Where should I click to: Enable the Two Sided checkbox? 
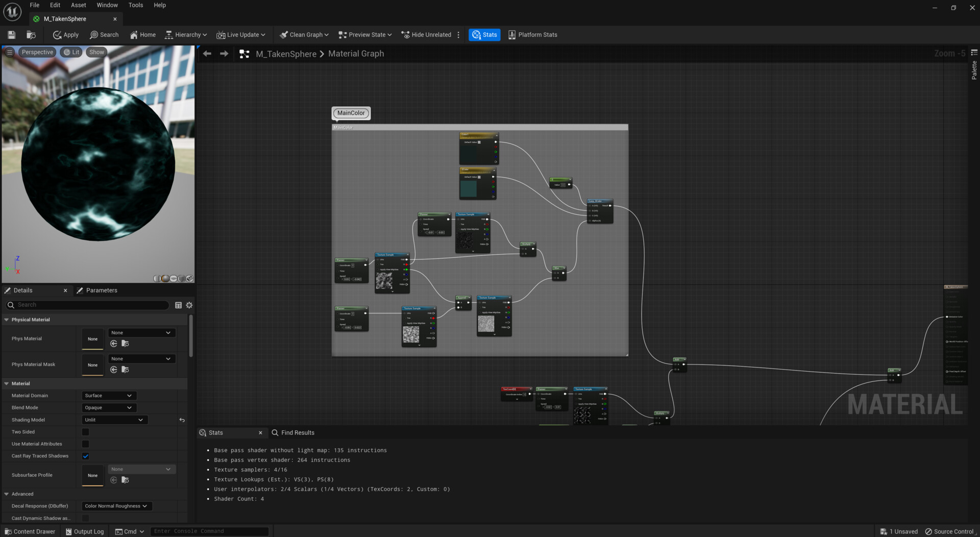pyautogui.click(x=85, y=432)
